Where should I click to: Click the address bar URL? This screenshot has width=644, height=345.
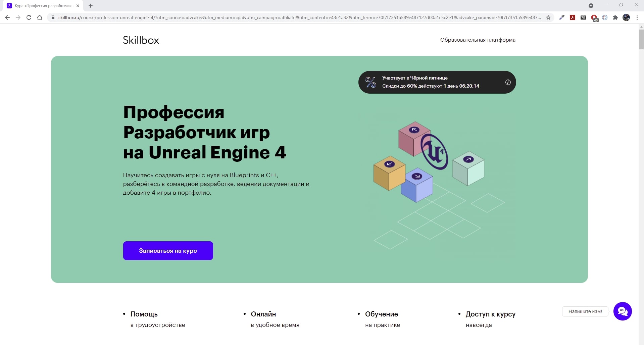(299, 17)
